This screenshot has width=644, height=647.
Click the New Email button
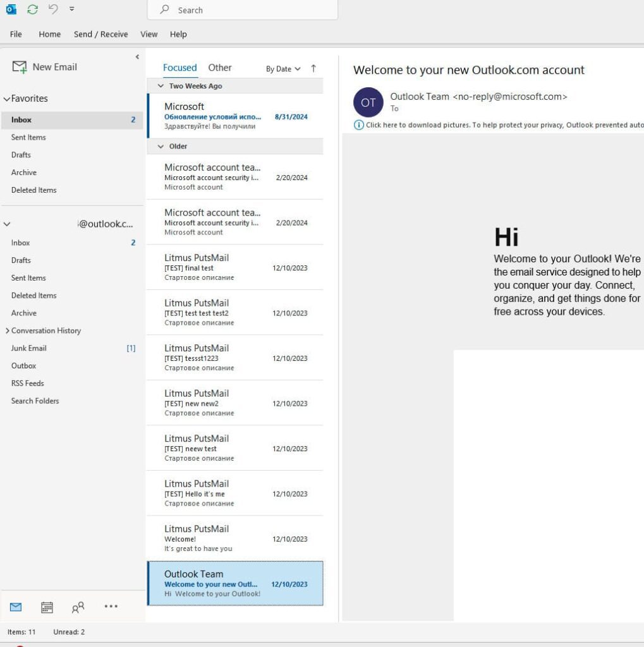[x=45, y=67]
